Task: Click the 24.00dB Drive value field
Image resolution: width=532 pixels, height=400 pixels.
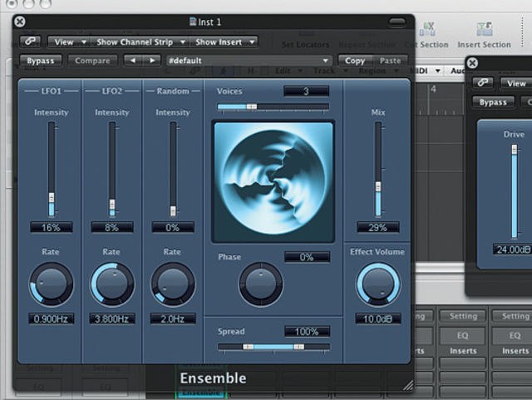Action: coord(513,249)
